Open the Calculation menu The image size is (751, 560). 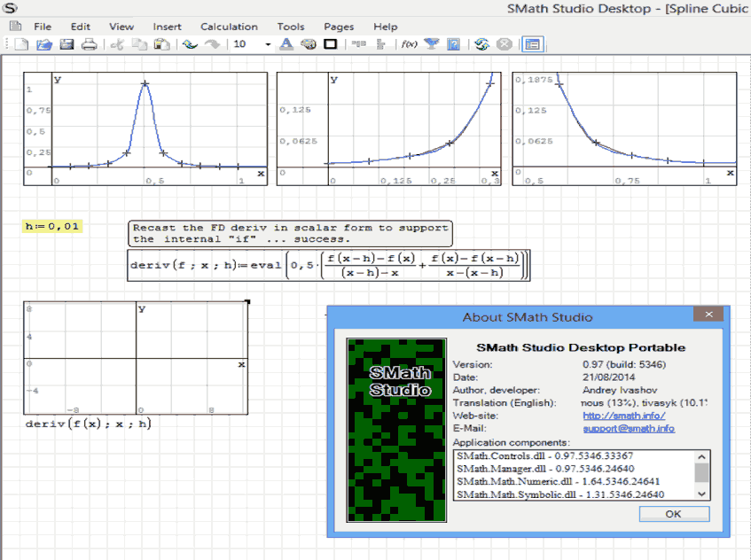[x=229, y=27]
